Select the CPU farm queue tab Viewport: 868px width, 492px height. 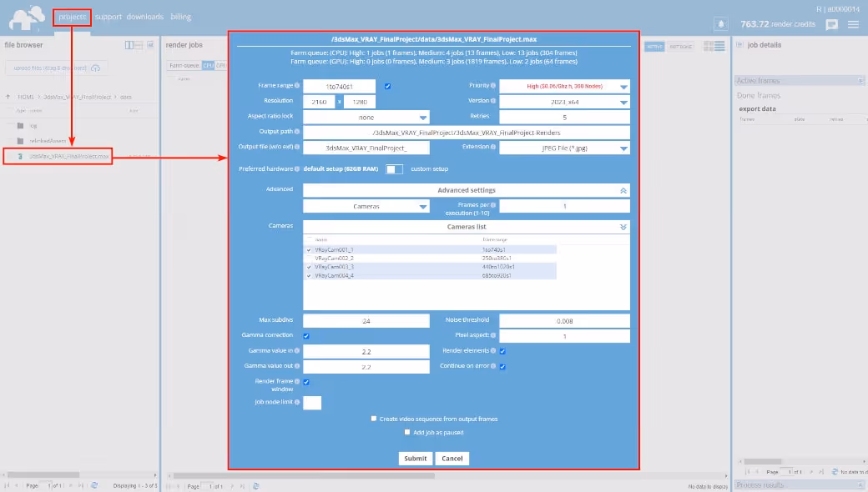point(208,65)
